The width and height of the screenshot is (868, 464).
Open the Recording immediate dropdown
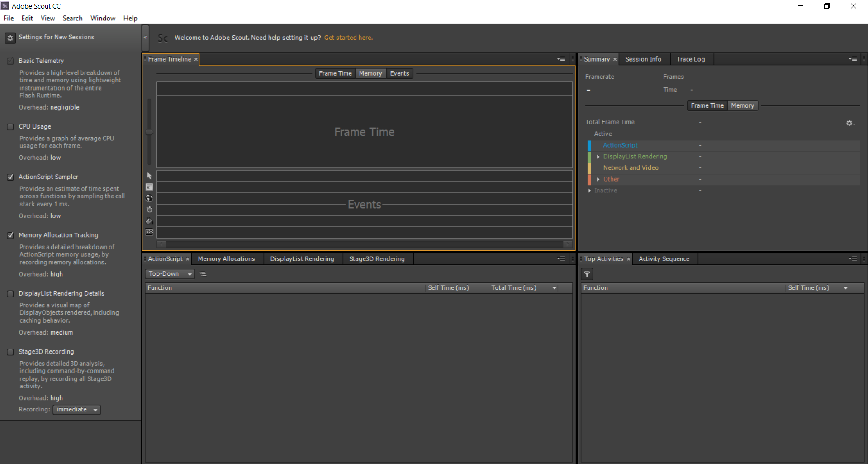(x=76, y=410)
